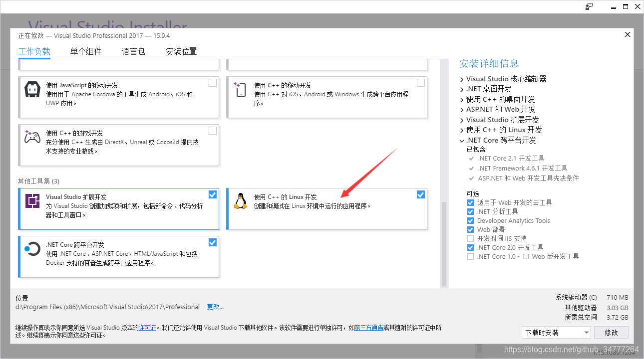
Task: Click the 其他驱动器 3.03 GB value
Action: pos(618,308)
